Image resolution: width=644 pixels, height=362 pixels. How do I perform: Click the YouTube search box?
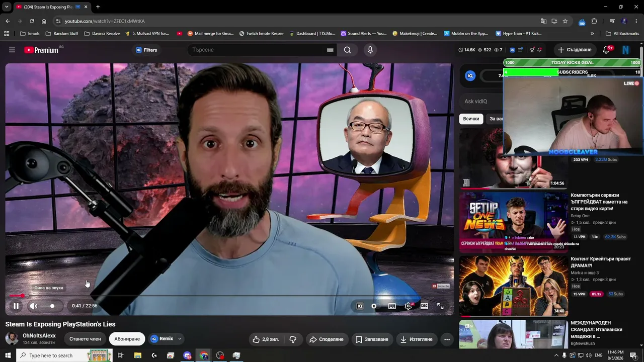pos(258,50)
